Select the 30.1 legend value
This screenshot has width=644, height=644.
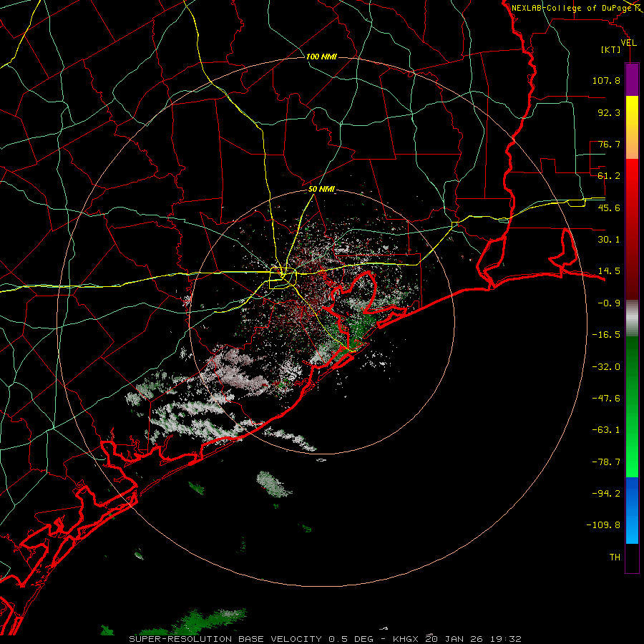[x=609, y=240]
